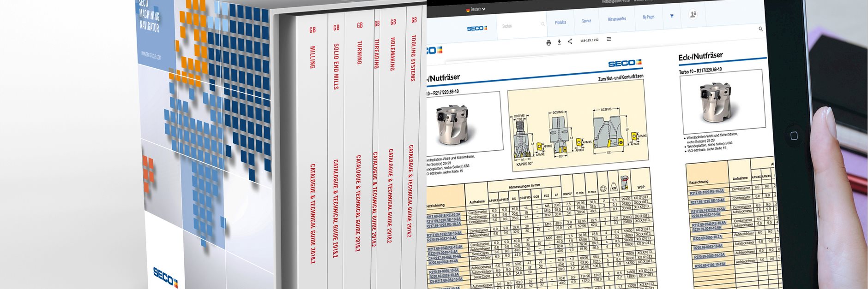868x289 pixels.
Task: Click the Aufnahme column header on left page
Action: click(477, 201)
